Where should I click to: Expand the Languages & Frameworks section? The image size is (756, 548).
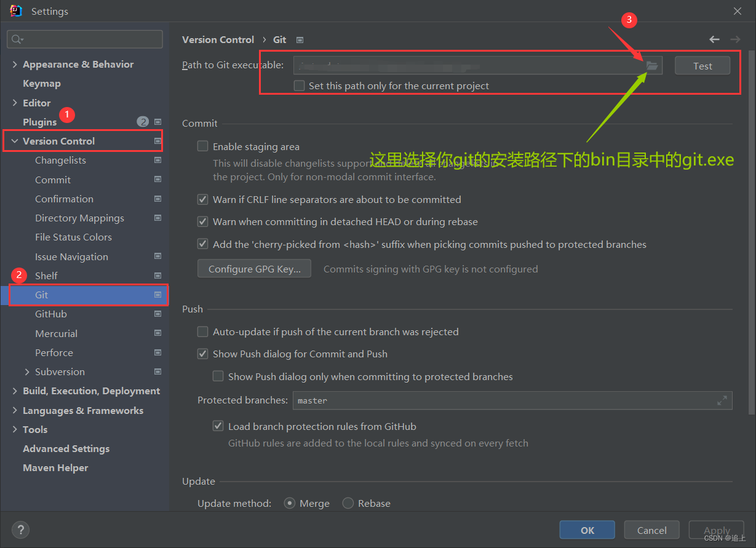(14, 410)
